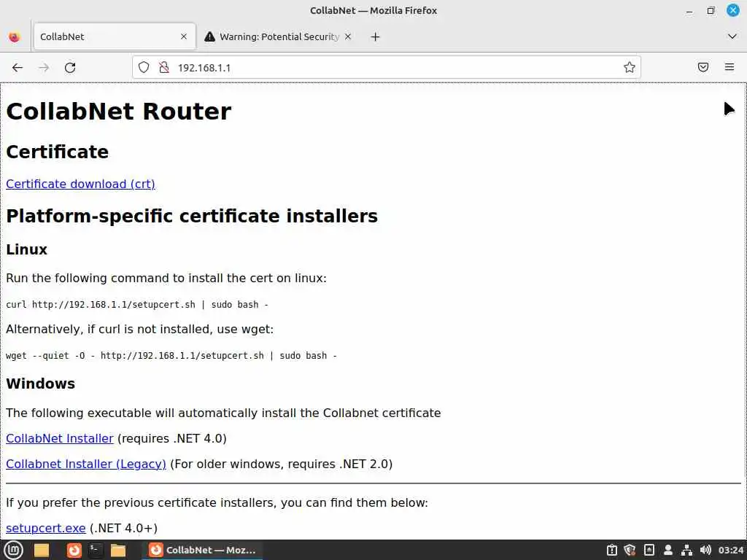Open the tracking protection shield icon
This screenshot has width=747, height=560.
pos(144,68)
